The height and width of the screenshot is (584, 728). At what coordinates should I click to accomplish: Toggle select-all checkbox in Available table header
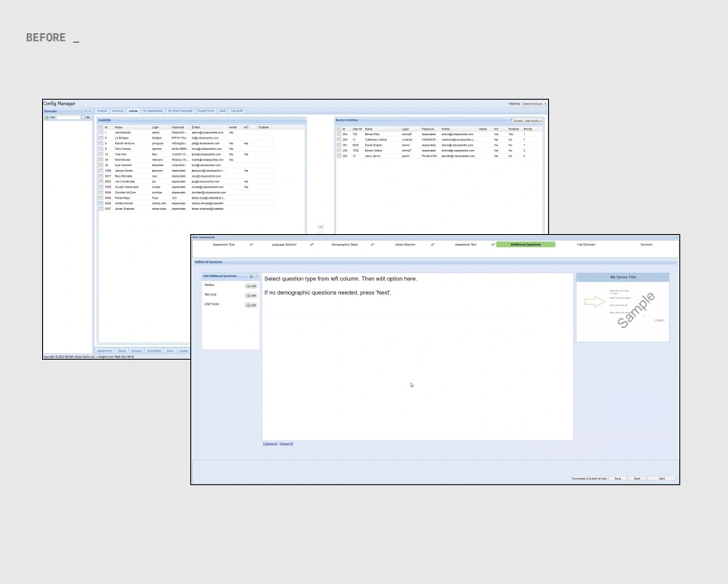coord(100,127)
